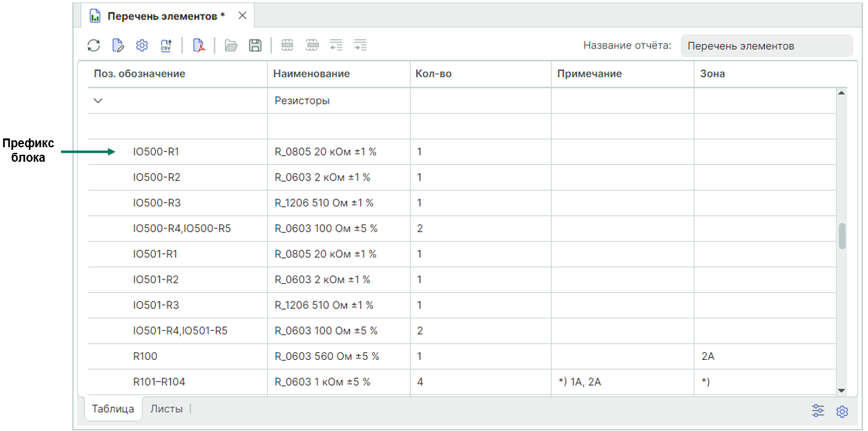This screenshot has width=868, height=431.
Task: Export the report to CSV
Action: pyautogui.click(x=166, y=45)
